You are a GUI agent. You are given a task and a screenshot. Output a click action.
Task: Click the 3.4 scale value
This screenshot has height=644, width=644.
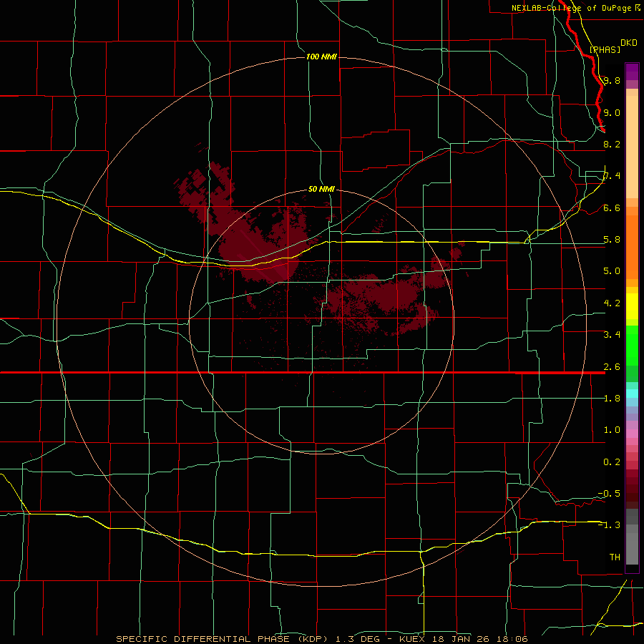click(612, 334)
